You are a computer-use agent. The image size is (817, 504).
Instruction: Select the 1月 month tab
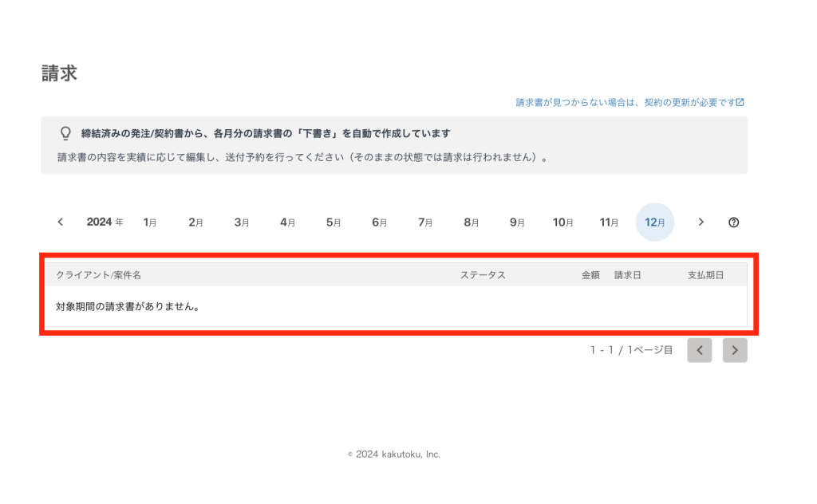coord(150,222)
